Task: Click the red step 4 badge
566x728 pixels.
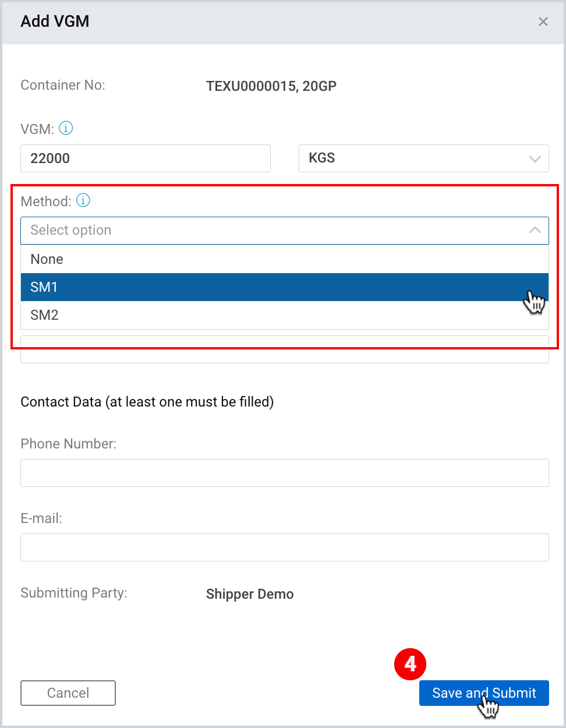Action: (410, 664)
